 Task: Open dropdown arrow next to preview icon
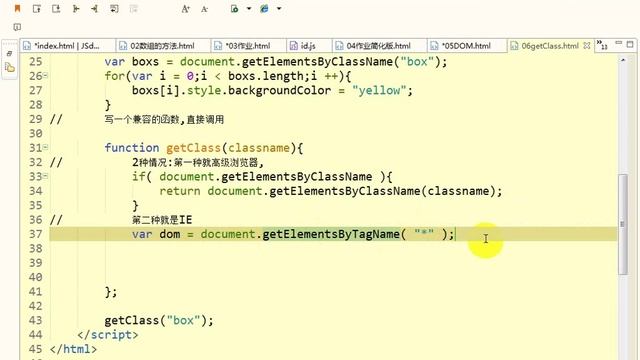point(249,9)
